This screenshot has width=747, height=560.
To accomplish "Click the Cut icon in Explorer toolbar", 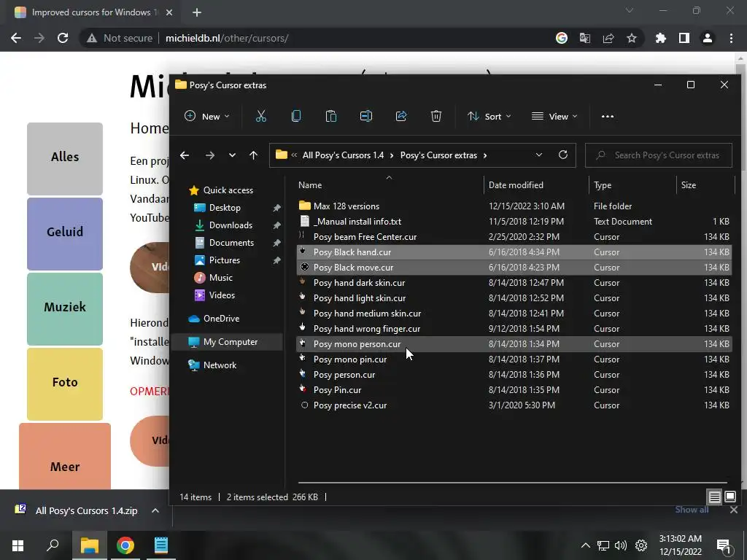I will (261, 116).
